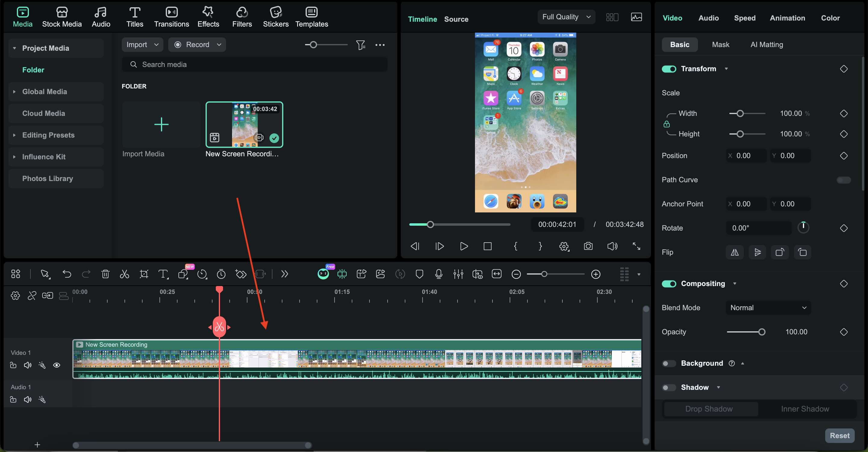
Task: Click the voiceover microphone icon
Action: tap(439, 274)
